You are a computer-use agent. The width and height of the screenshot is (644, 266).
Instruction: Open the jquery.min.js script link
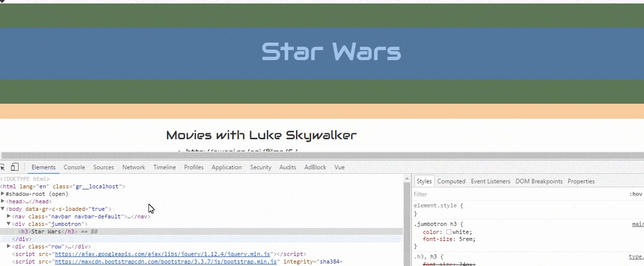tap(163, 254)
